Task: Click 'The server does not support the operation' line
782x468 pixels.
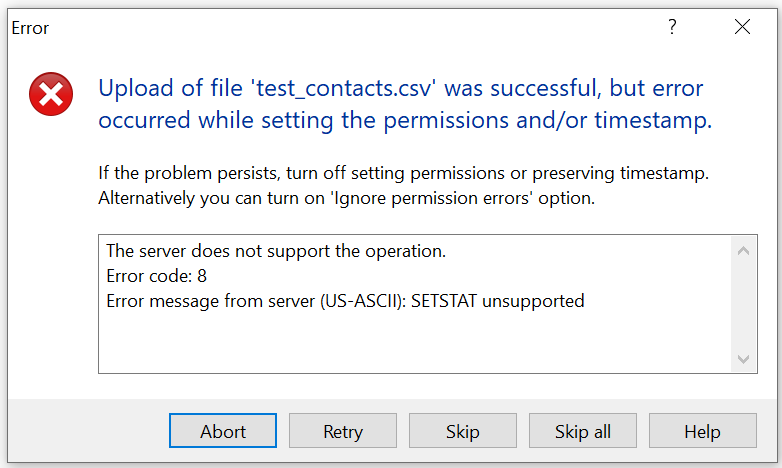Action: click(x=276, y=251)
